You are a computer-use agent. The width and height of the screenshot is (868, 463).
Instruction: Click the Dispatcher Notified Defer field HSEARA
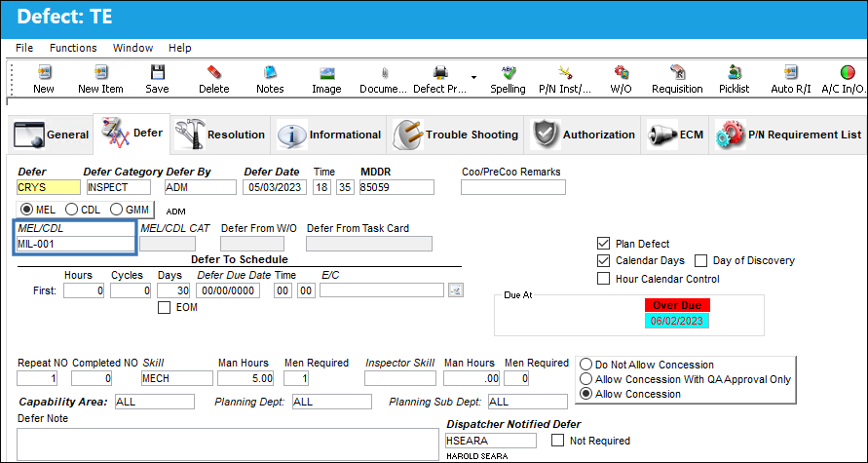click(x=490, y=441)
